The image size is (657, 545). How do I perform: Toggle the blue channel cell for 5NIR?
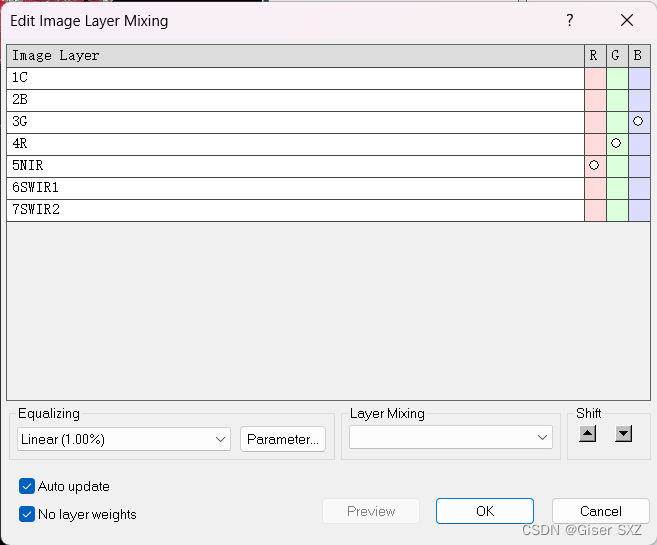(639, 166)
